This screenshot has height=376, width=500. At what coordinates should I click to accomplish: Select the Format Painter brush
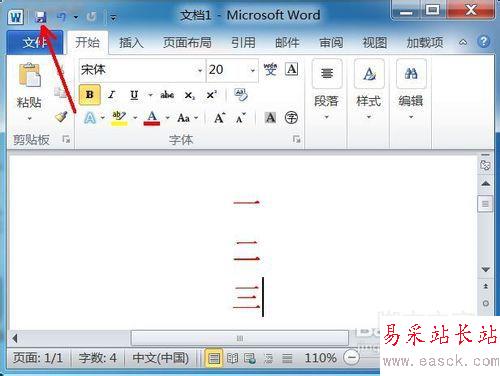tap(61, 116)
